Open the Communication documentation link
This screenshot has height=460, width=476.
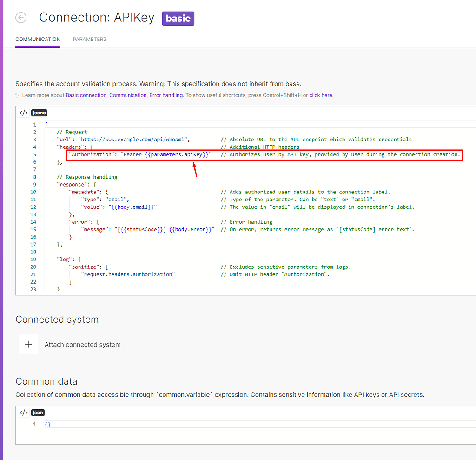tap(128, 95)
